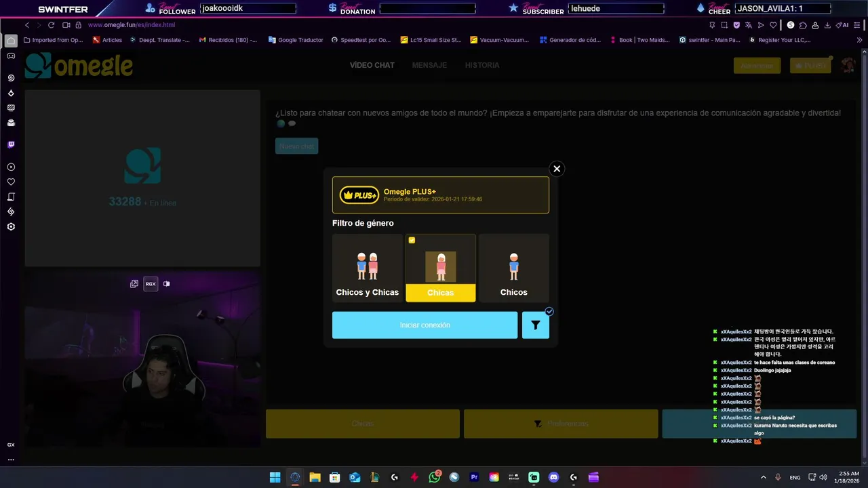Viewport: 868px width, 488px height.
Task: Select the Chicos y Chicas gender filter
Action: point(368,268)
